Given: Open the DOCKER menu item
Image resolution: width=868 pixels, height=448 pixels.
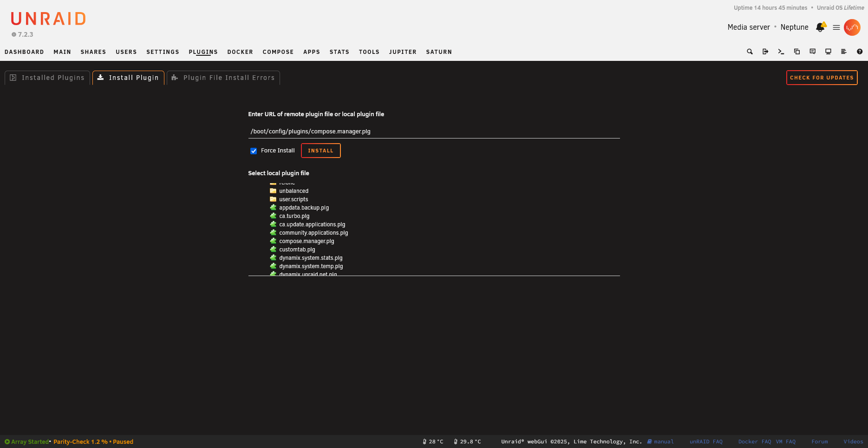Looking at the screenshot, I should tap(240, 52).
